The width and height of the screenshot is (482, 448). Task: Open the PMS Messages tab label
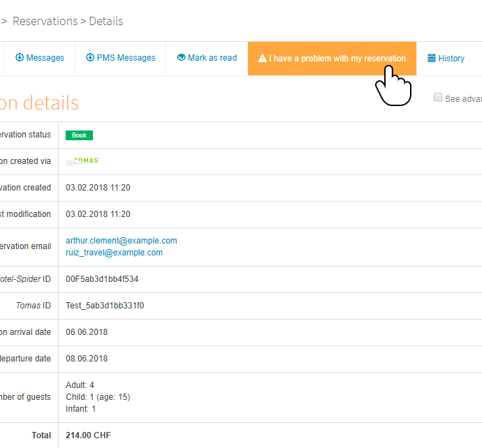coord(126,58)
